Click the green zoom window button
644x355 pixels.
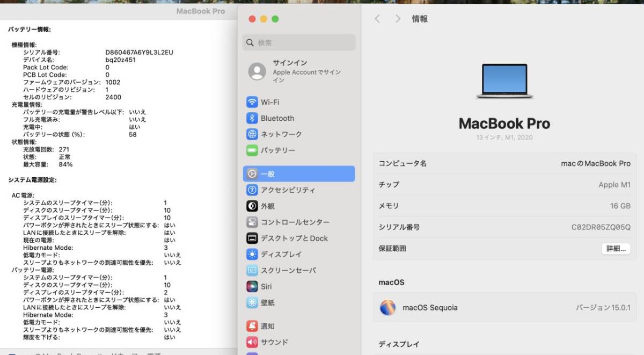click(275, 19)
